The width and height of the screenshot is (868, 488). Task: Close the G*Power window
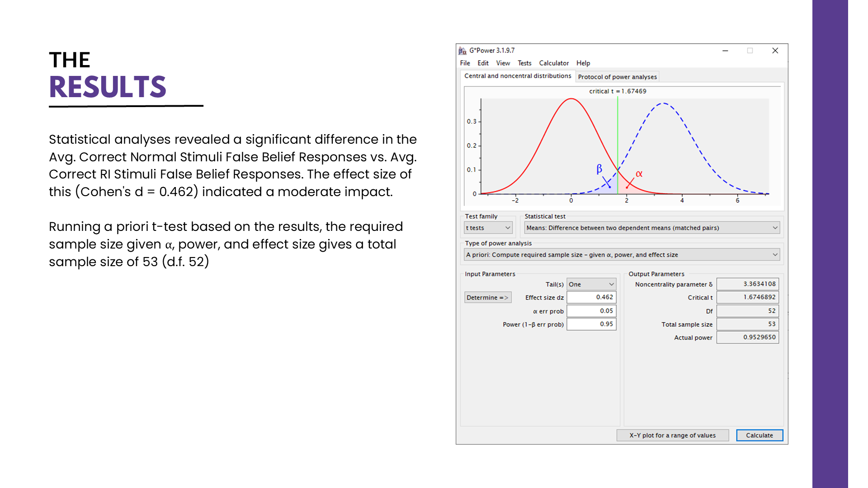(775, 51)
